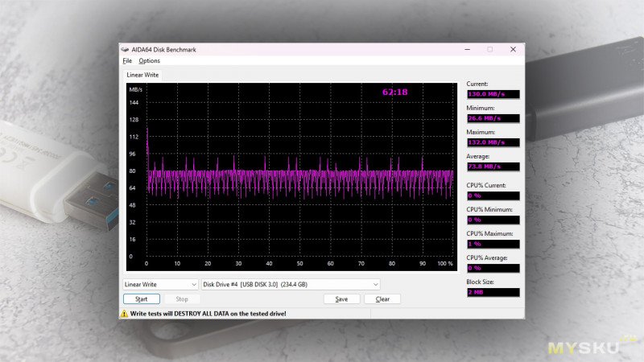Click the yellow warning icon in the status bar
Image resolution: width=644 pixels, height=362 pixels.
click(x=125, y=314)
